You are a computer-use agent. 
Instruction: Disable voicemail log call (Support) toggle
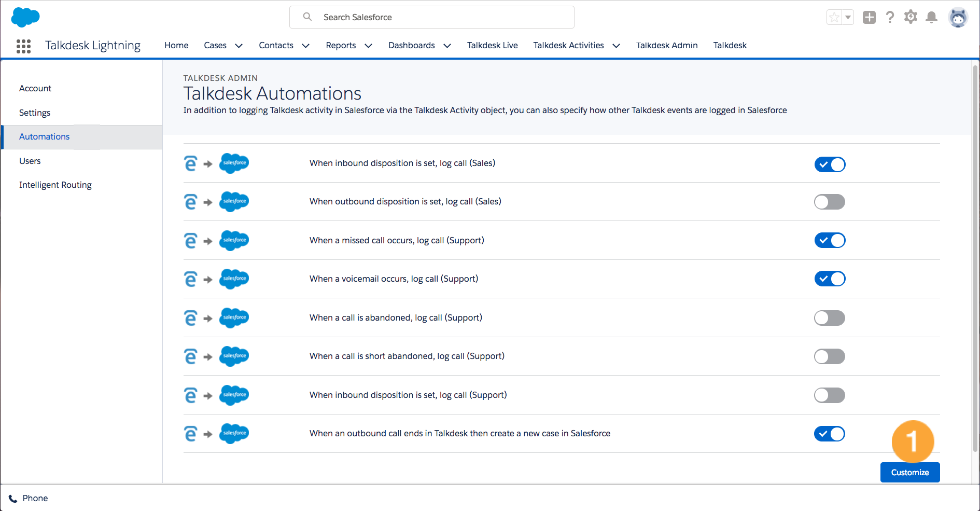point(830,279)
